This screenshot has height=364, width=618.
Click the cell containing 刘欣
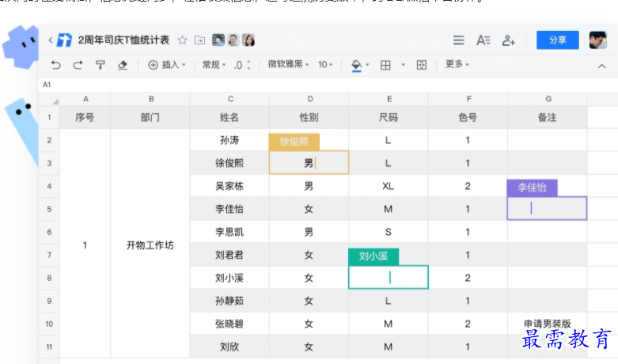229,347
